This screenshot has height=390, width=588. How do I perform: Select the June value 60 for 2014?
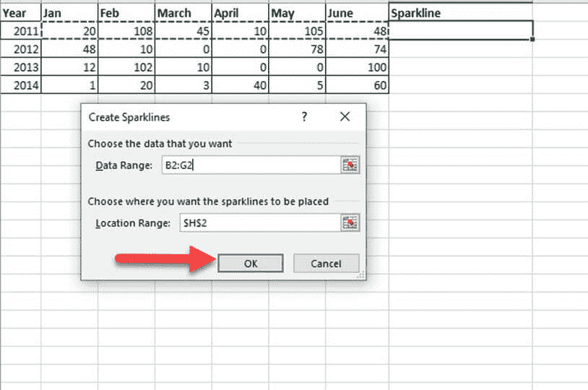click(357, 84)
